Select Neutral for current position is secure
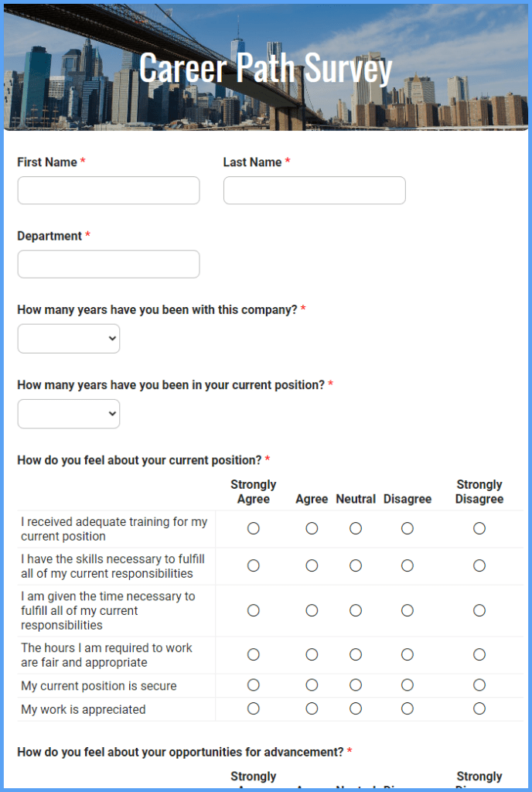The image size is (532, 792). click(355, 684)
